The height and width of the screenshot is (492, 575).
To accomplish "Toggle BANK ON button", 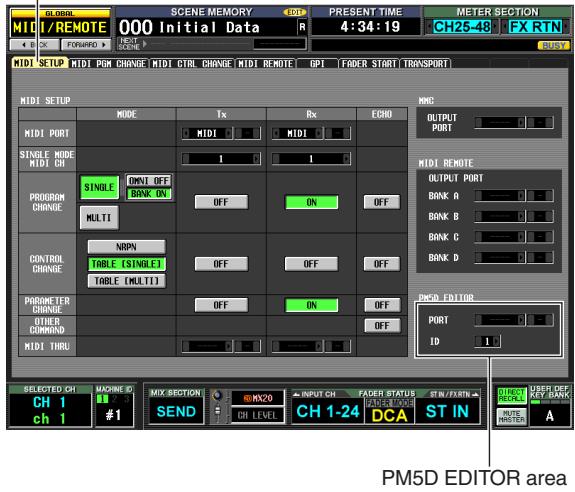I will click(149, 194).
